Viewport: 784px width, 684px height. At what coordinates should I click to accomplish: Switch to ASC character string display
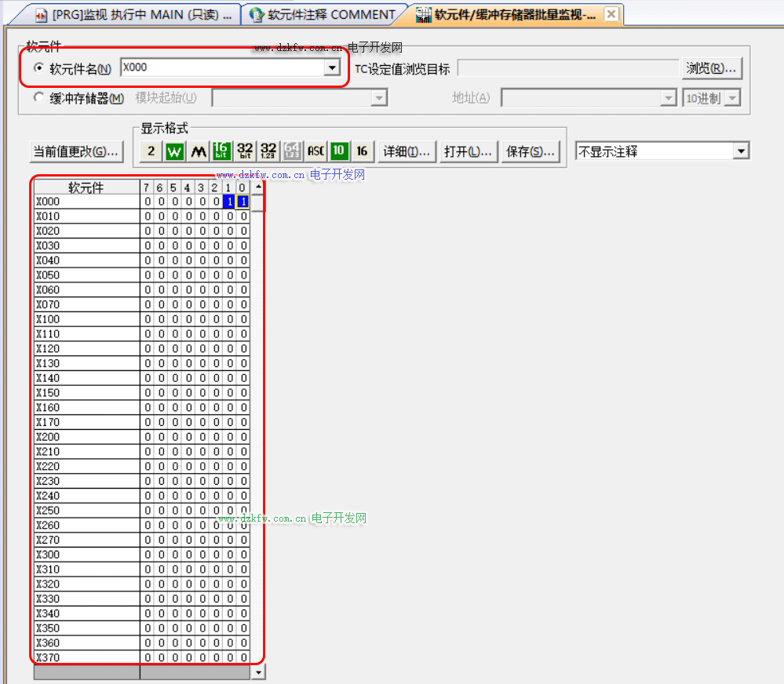pyautogui.click(x=315, y=151)
